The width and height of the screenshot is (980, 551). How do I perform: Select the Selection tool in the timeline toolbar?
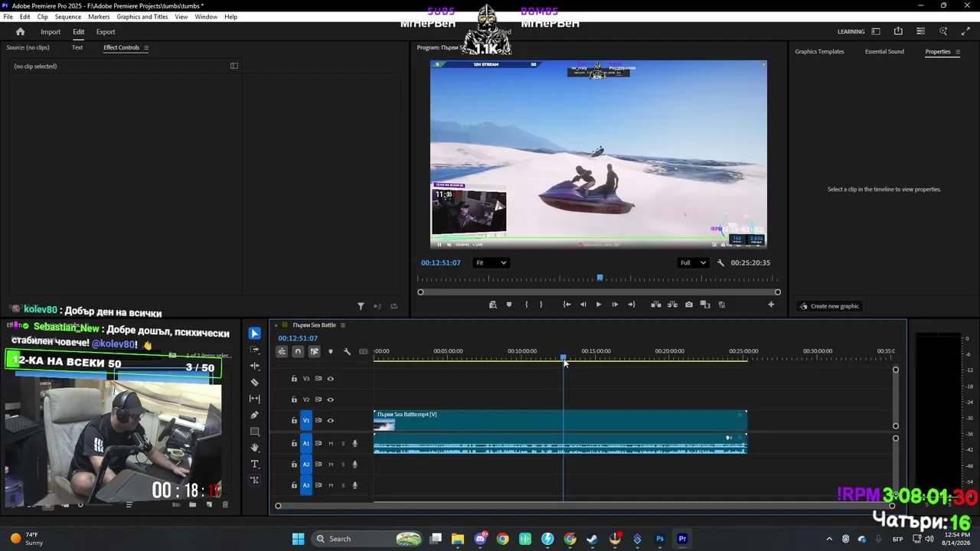(x=255, y=334)
